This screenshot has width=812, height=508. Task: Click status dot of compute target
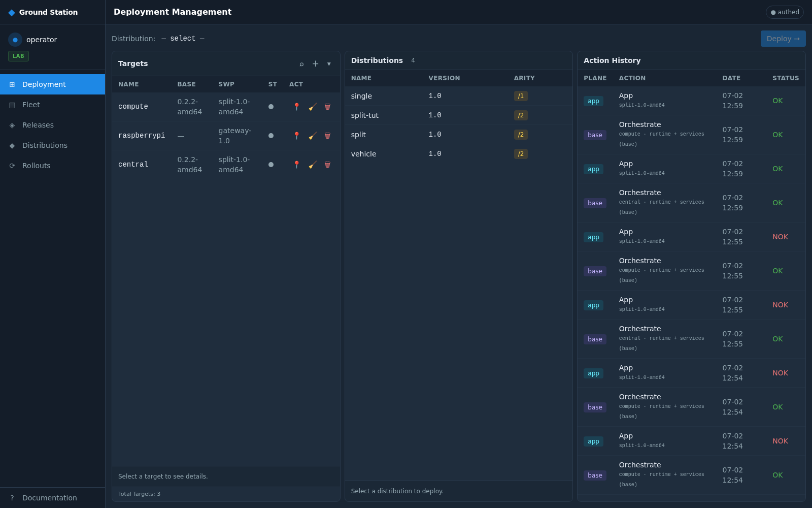click(271, 107)
